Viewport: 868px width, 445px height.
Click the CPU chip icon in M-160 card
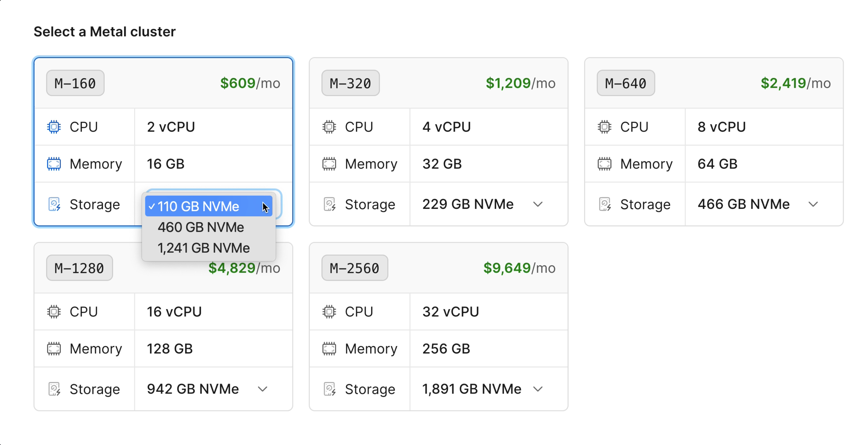[x=54, y=127]
